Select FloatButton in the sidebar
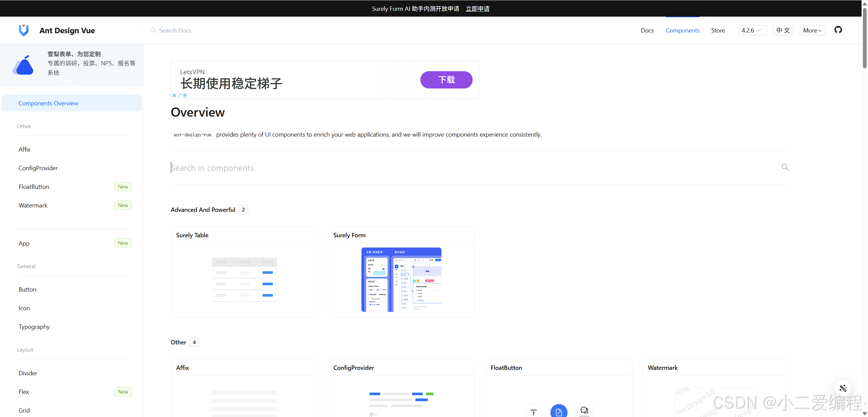The height and width of the screenshot is (417, 868). pyautogui.click(x=34, y=187)
